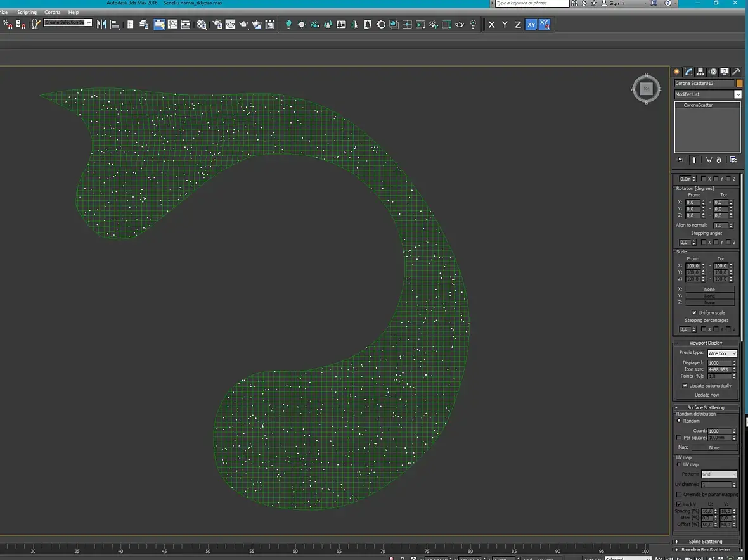Image resolution: width=748 pixels, height=560 pixels.
Task: Open the Schematic View icon
Action: pyautogui.click(x=186, y=24)
